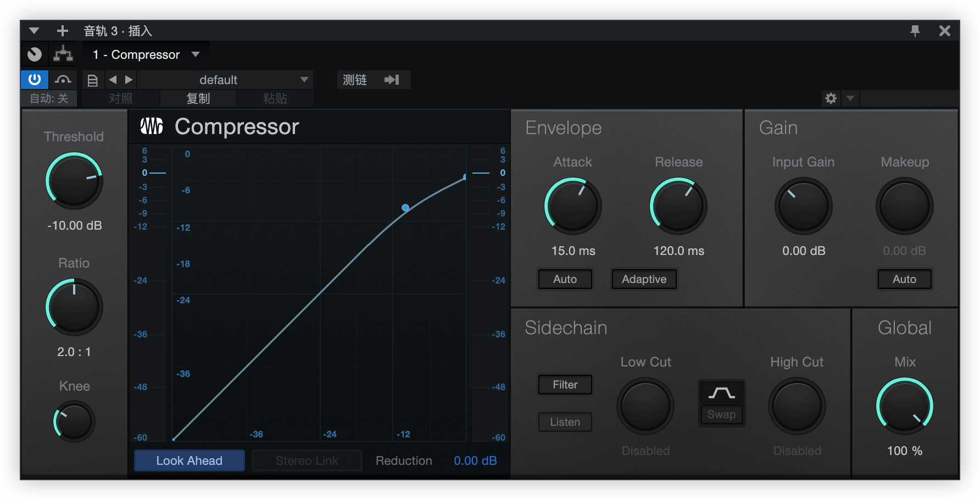
Task: Click the preset file document icon
Action: pyautogui.click(x=93, y=80)
